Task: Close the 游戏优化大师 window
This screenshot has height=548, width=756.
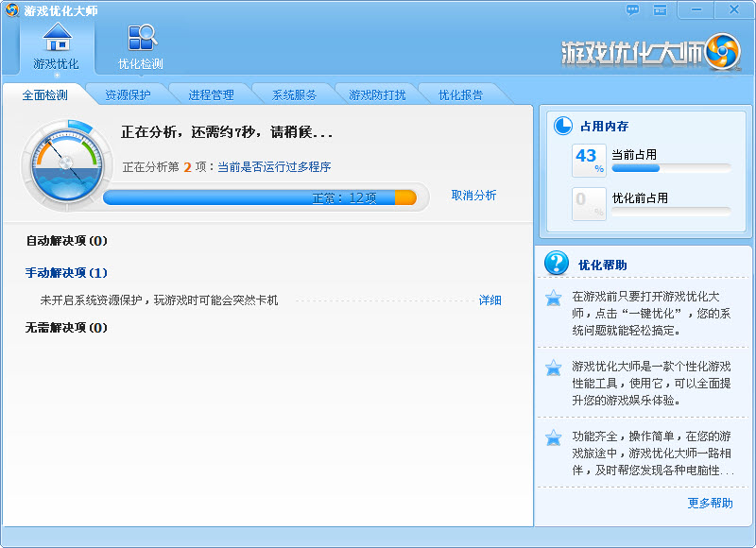Action: (734, 9)
